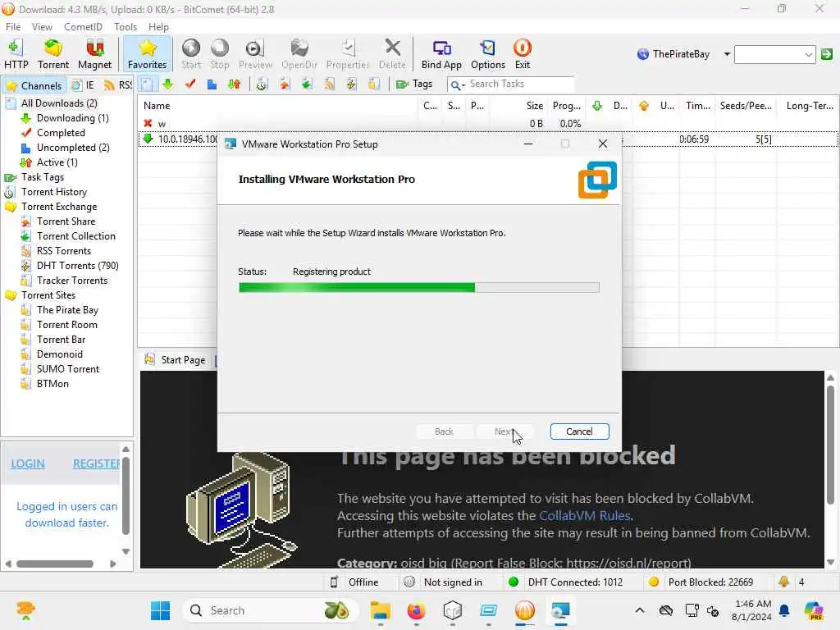Open BitComet Options

pos(487,54)
